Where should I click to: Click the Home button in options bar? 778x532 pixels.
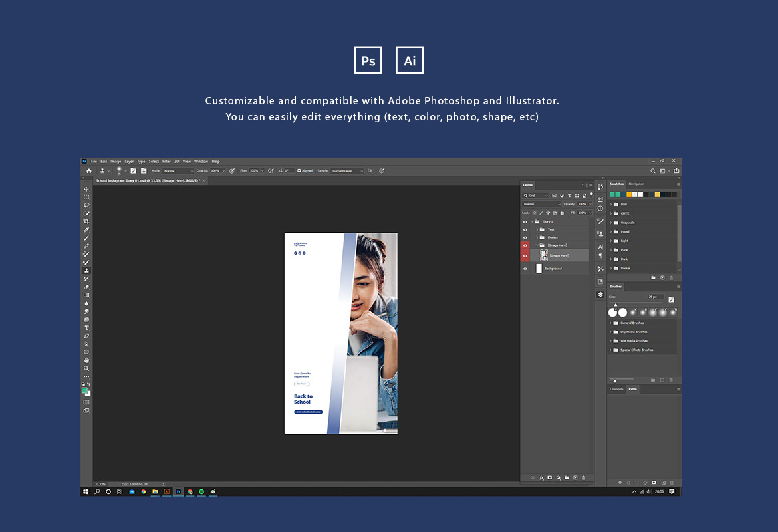coord(89,171)
